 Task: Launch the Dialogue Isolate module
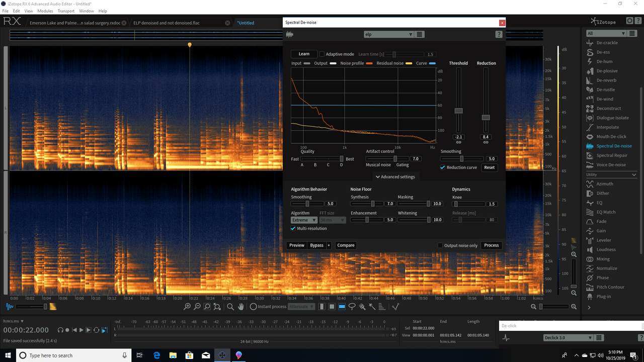pos(612,118)
